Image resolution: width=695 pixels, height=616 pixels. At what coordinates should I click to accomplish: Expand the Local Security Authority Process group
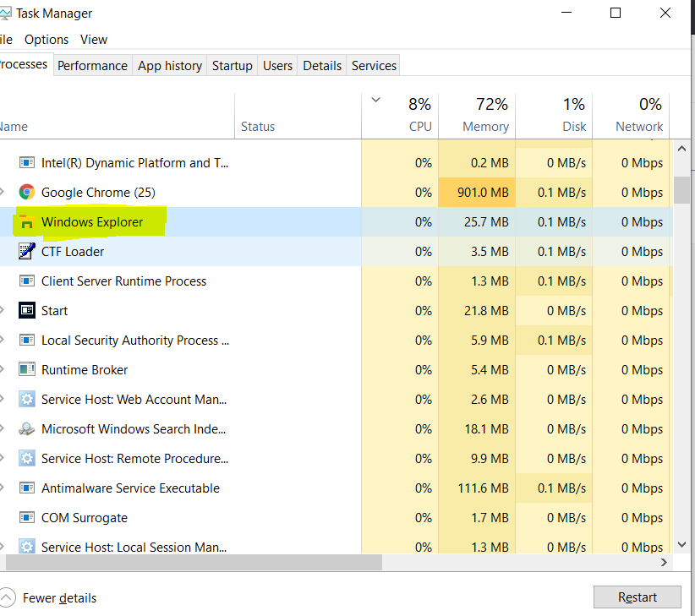tap(3, 340)
